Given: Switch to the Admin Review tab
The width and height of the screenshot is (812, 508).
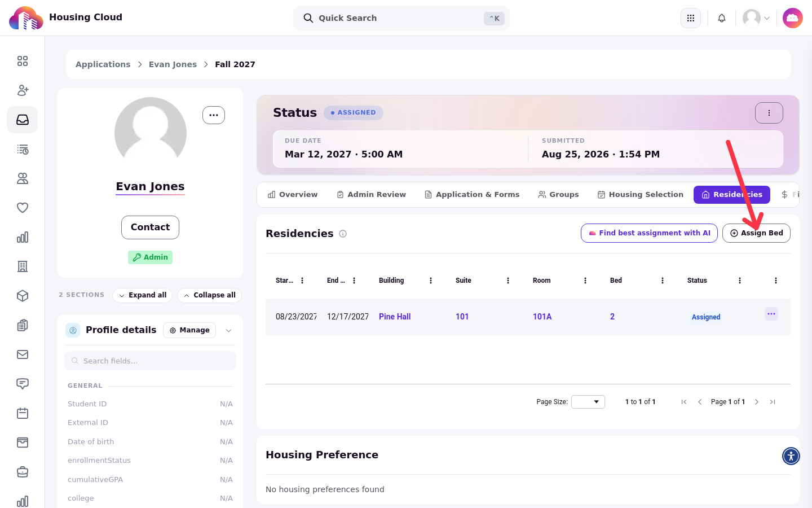Looking at the screenshot, I should coord(372,195).
